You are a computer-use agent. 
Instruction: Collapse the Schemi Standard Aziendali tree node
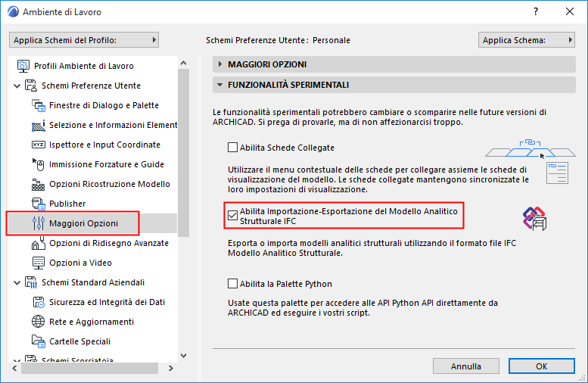[17, 283]
